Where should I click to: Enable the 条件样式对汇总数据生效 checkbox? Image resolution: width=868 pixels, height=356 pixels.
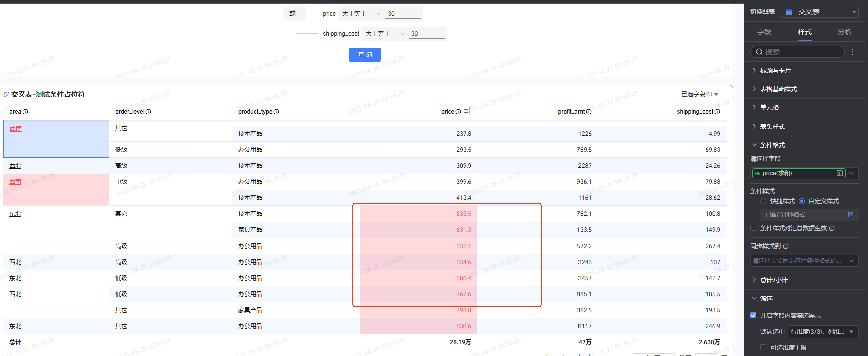753,228
